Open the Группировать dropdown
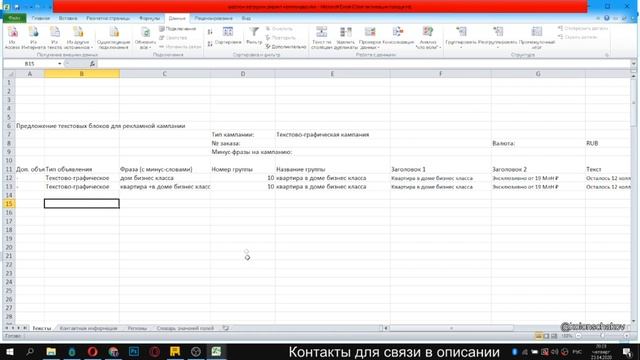Viewport: 640px width, 360px height. (x=461, y=38)
